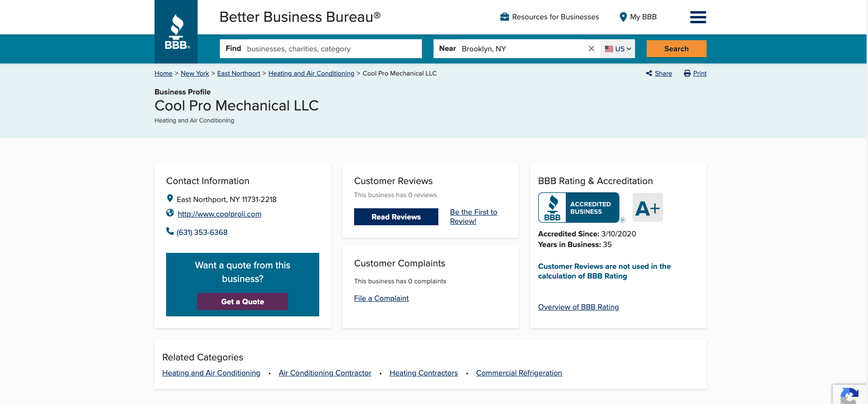Open Commercial Refrigeration category

519,373
